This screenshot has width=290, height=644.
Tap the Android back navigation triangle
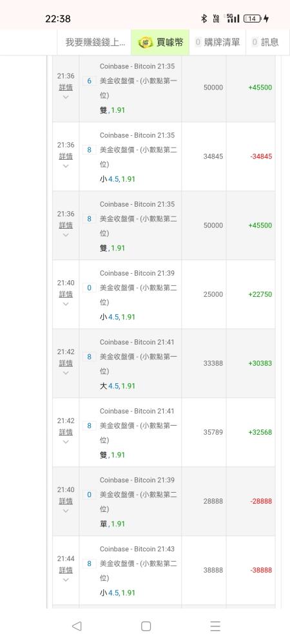pos(77,626)
